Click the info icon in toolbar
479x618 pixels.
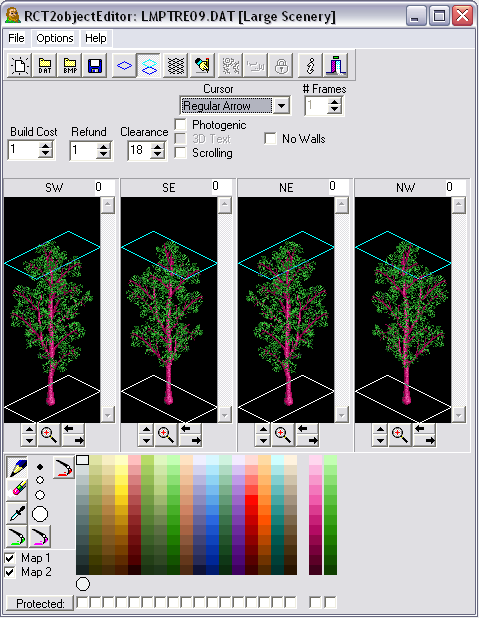(x=310, y=65)
